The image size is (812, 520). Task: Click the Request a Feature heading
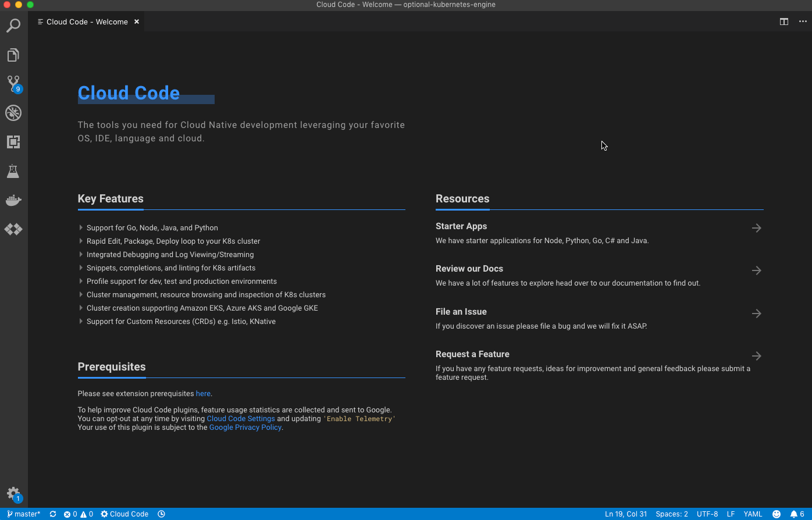472,354
